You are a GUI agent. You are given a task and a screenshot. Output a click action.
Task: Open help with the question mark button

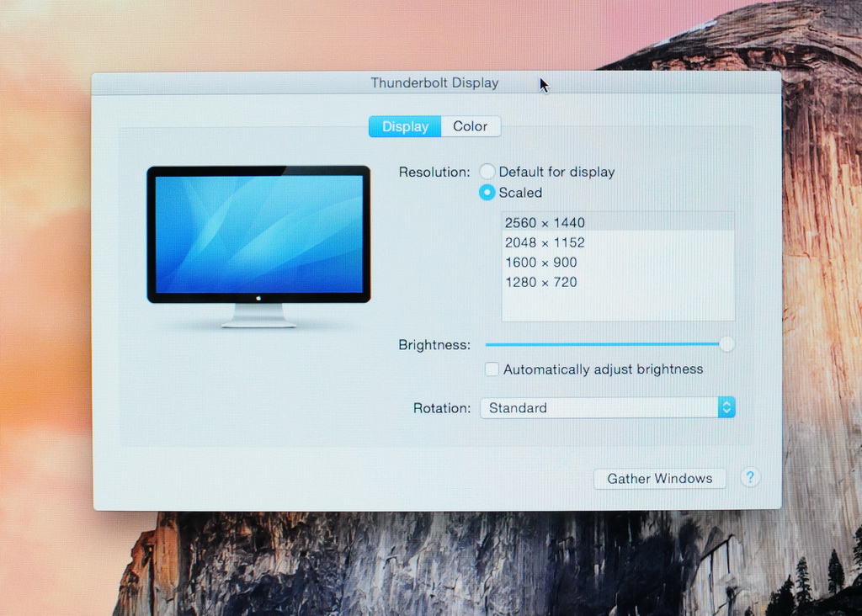[x=750, y=477]
